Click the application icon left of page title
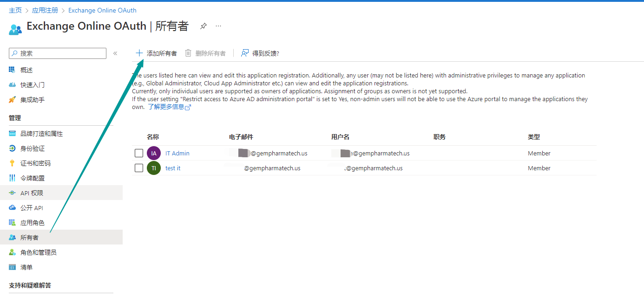This screenshot has height=296, width=644. click(15, 30)
